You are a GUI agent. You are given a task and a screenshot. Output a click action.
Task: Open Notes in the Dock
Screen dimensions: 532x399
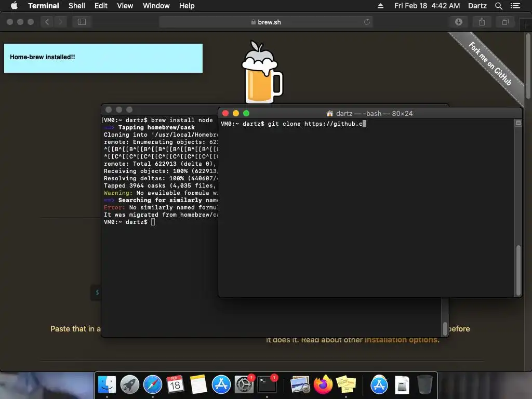[x=198, y=384]
